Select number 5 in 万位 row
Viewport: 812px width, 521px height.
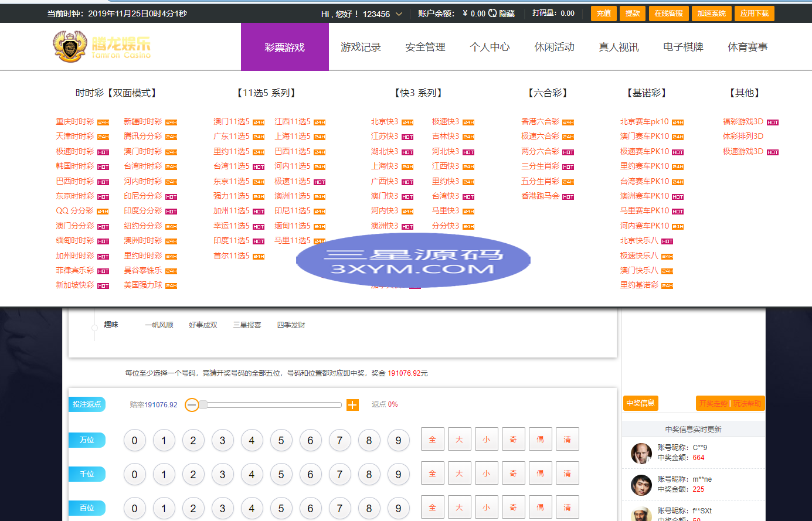point(281,441)
